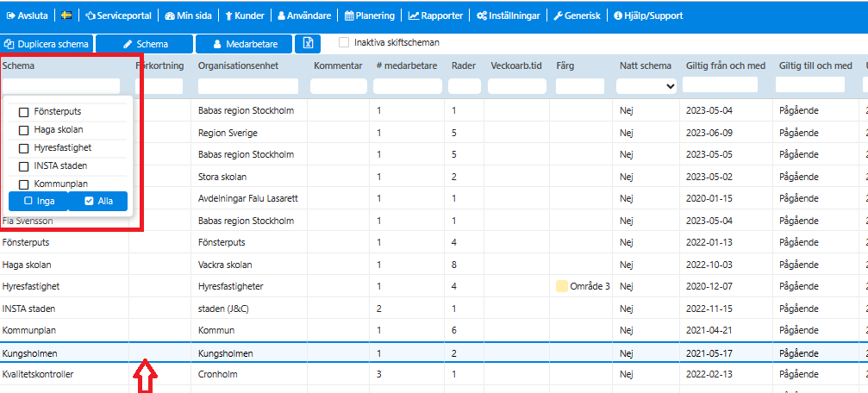This screenshot has width=868, height=393.
Task: Click the Organisationsenhet filter field
Action: tap(248, 86)
